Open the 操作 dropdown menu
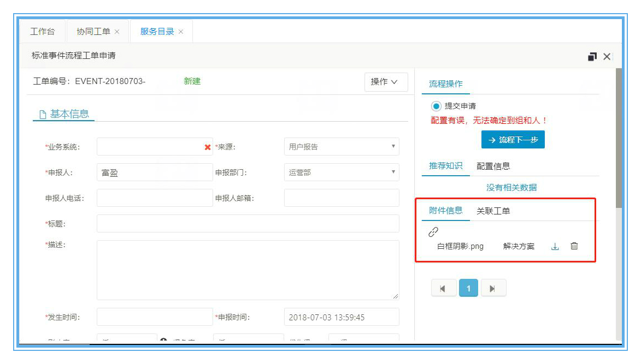 pos(386,82)
